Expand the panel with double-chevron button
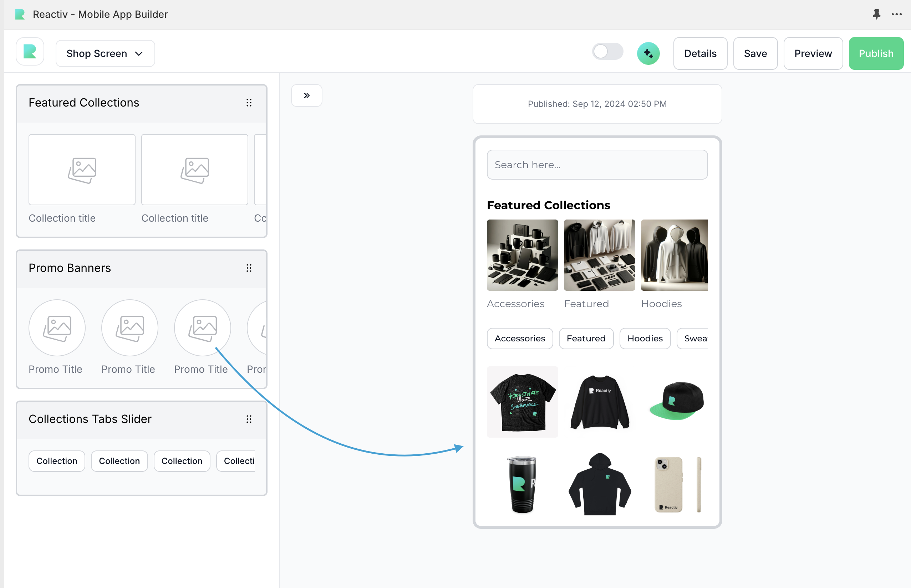 point(306,96)
